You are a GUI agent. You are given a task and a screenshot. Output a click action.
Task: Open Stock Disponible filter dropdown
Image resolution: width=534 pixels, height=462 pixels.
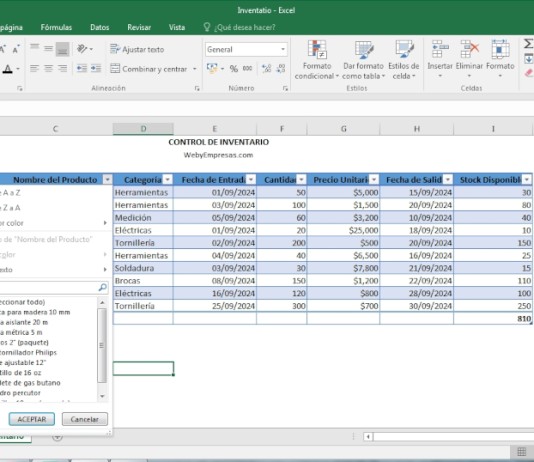pos(527,179)
